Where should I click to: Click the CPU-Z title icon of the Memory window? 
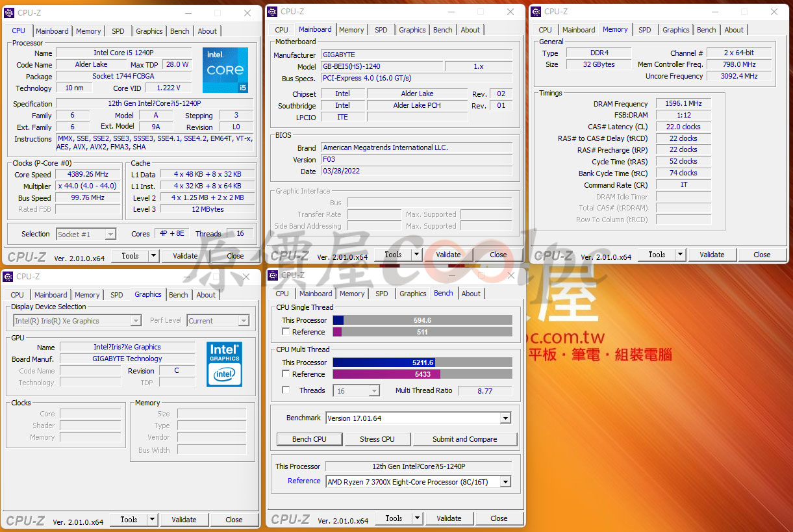point(536,12)
